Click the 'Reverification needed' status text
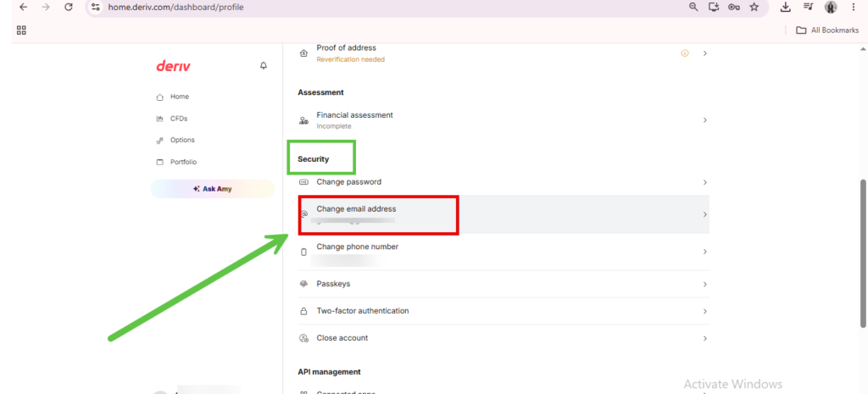The width and height of the screenshot is (868, 394). (350, 59)
